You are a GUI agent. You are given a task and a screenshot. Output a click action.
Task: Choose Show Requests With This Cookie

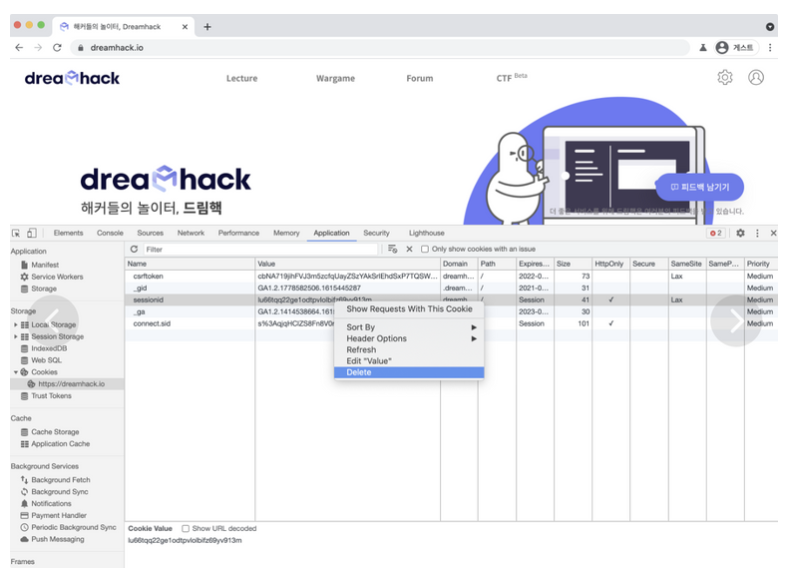tap(409, 309)
